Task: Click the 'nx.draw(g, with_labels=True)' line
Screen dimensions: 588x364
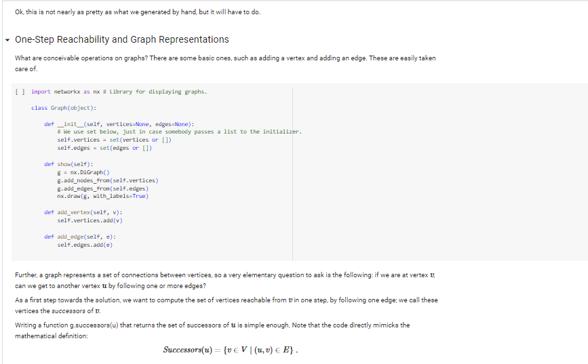Action: (103, 196)
